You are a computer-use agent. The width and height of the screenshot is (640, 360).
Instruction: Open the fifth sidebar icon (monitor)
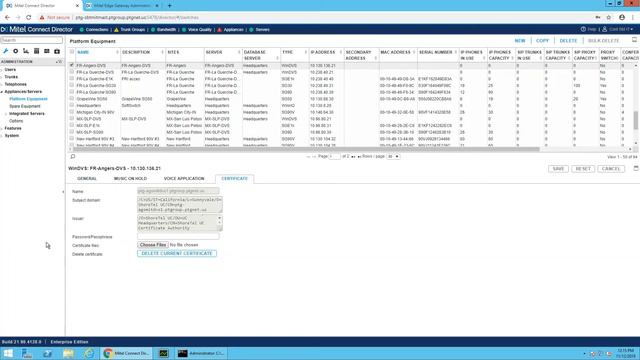point(47,51)
